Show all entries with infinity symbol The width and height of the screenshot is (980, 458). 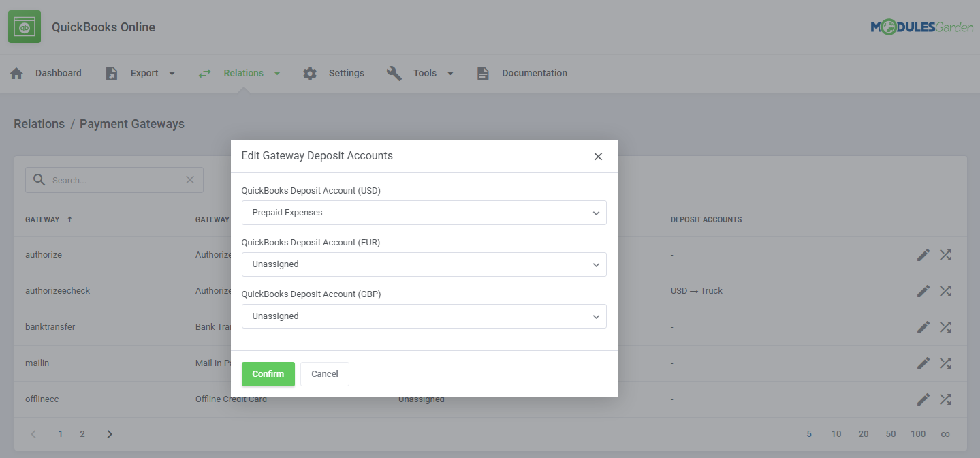point(945,434)
